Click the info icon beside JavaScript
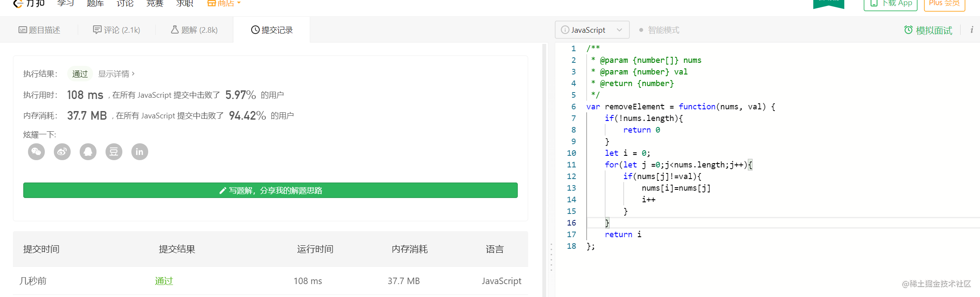This screenshot has width=980, height=297. pyautogui.click(x=565, y=30)
